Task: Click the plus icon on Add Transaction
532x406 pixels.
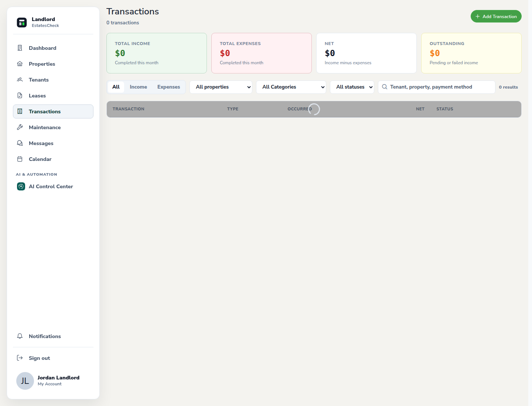Action: click(478, 17)
